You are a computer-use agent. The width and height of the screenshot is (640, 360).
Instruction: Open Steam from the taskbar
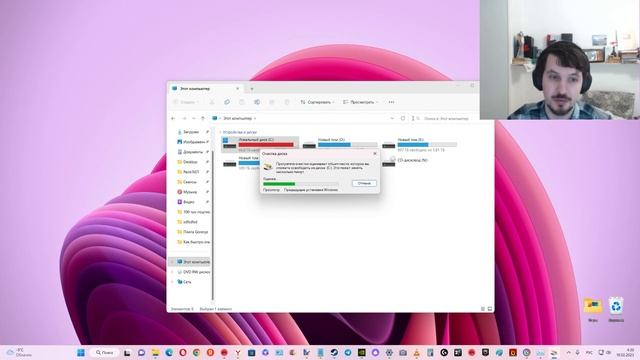334,353
